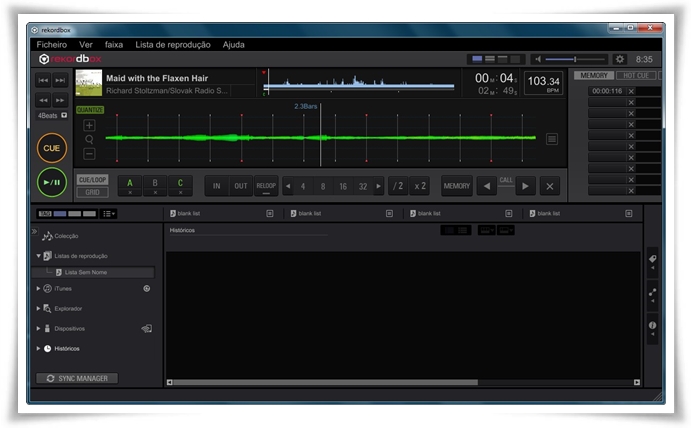Toggle the QUANTIZE indicator
This screenshot has width=691, height=428.
(x=90, y=110)
